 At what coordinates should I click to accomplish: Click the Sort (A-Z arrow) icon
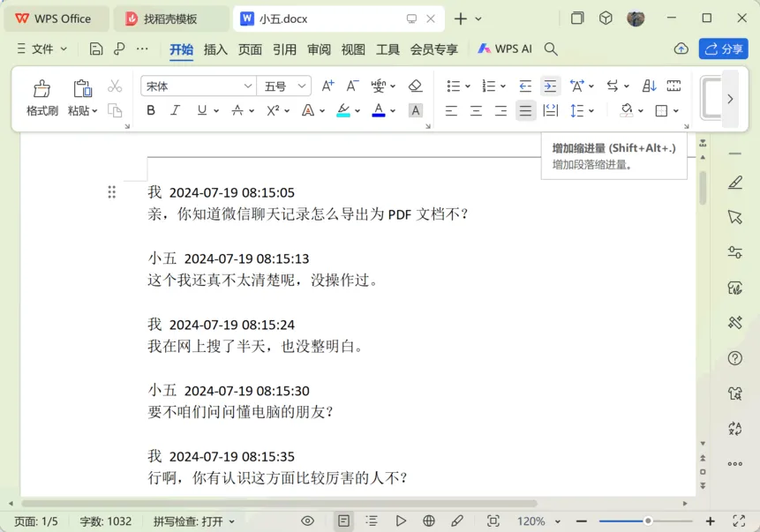pos(649,86)
